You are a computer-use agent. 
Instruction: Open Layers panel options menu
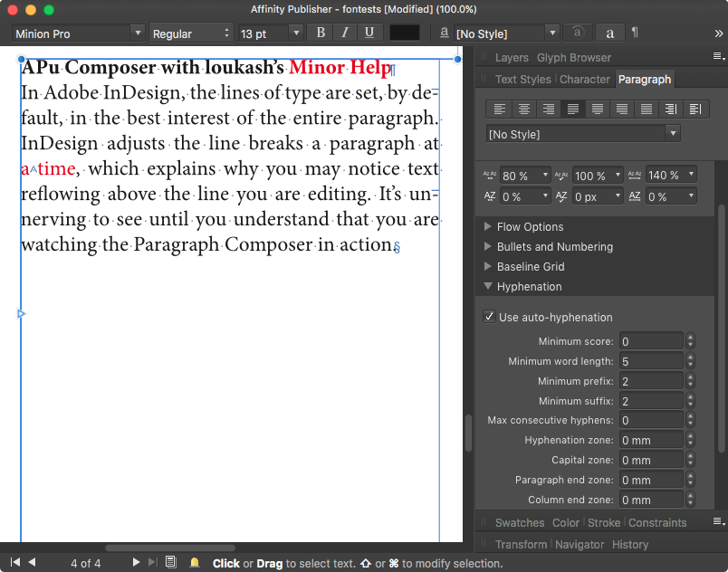[x=719, y=57]
